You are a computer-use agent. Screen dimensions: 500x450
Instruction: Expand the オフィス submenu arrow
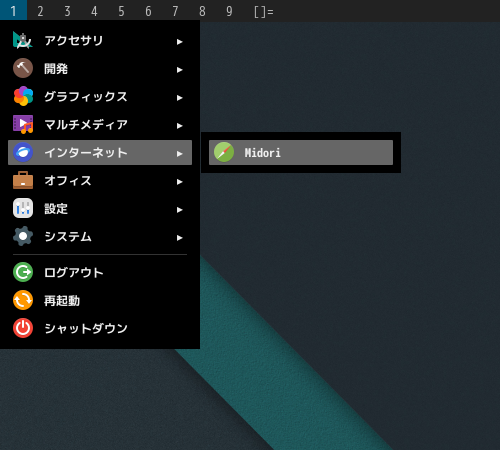coord(180,182)
